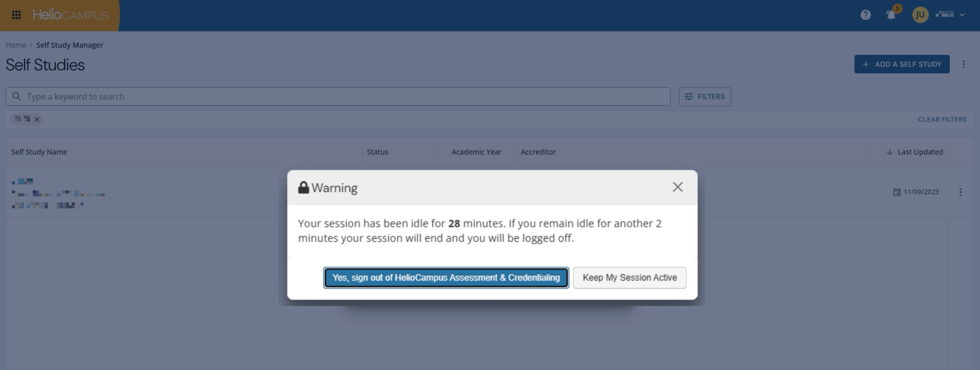Sign out of HelioCampus Assessment & Credentialing
This screenshot has width=980, height=370.
pos(446,278)
